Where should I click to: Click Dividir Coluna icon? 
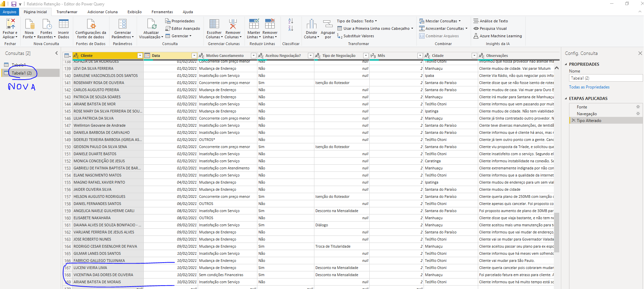pyautogui.click(x=311, y=24)
